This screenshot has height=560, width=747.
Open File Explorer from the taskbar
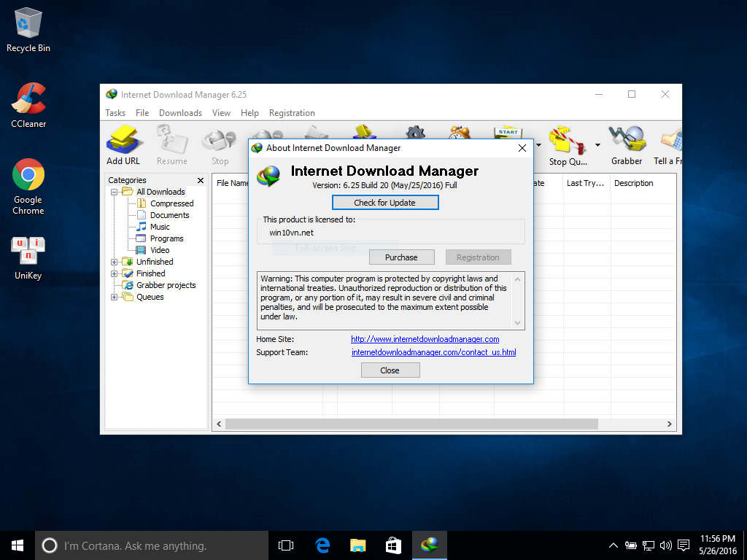357,545
